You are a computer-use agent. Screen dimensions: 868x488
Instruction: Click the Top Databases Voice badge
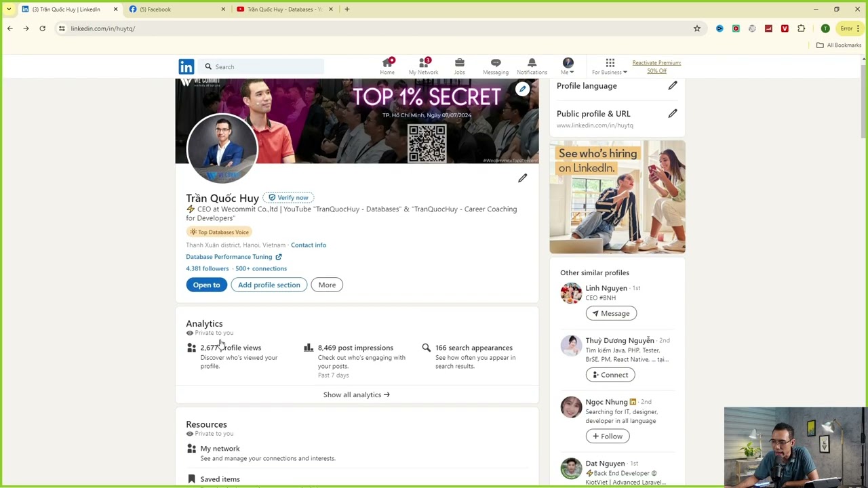(x=219, y=232)
